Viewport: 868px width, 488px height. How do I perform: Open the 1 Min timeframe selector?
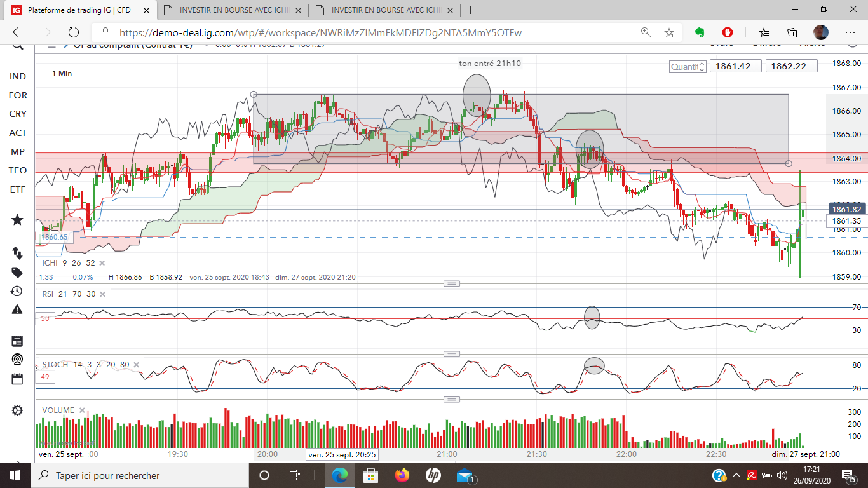[62, 74]
